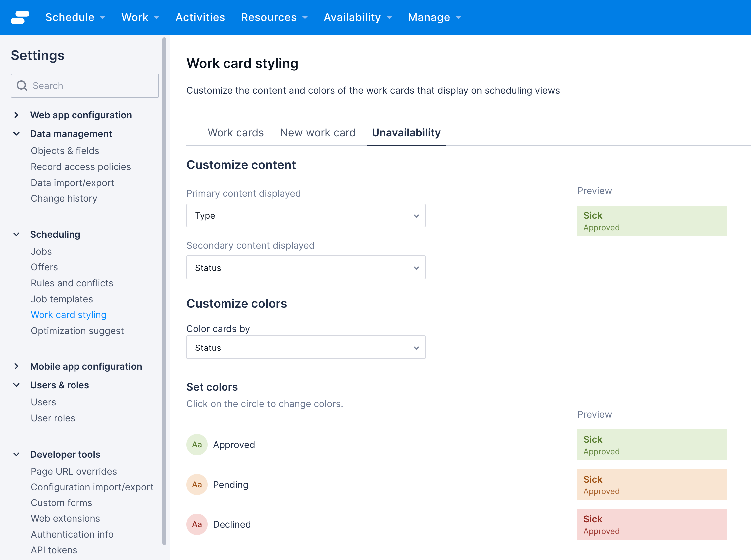The width and height of the screenshot is (751, 560).
Task: Click the settings search input field
Action: tap(85, 85)
